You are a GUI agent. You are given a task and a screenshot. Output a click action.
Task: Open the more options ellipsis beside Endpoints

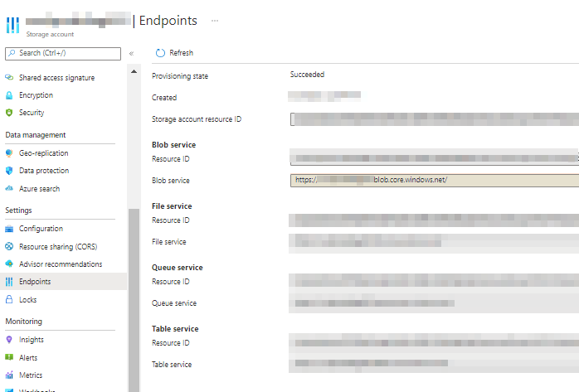(215, 21)
